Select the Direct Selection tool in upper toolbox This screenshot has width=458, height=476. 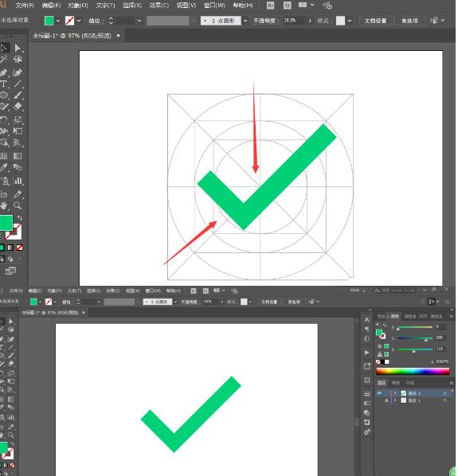(18, 48)
